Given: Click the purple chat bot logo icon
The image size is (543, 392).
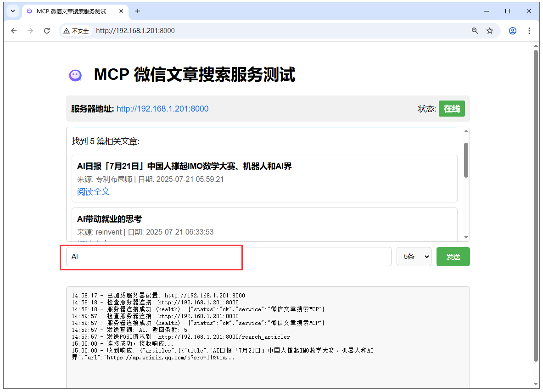Looking at the screenshot, I should pos(75,75).
